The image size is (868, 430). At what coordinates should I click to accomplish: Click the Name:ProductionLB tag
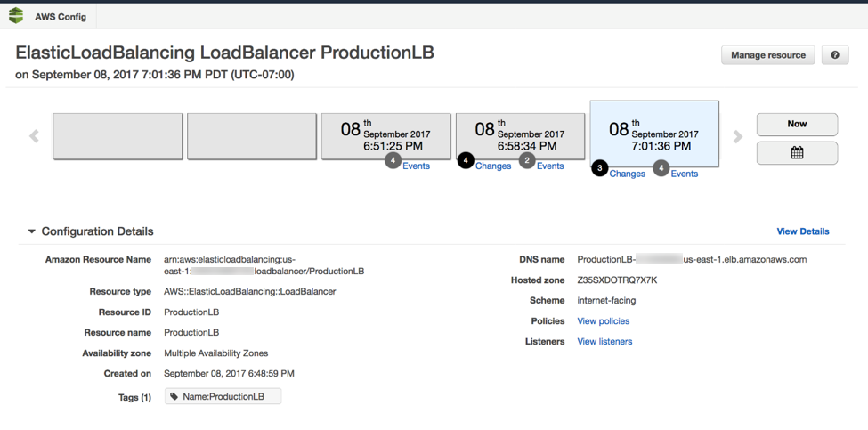pyautogui.click(x=223, y=397)
